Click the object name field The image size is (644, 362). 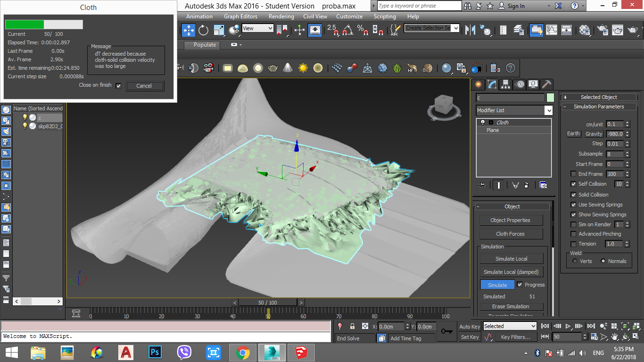(x=510, y=98)
